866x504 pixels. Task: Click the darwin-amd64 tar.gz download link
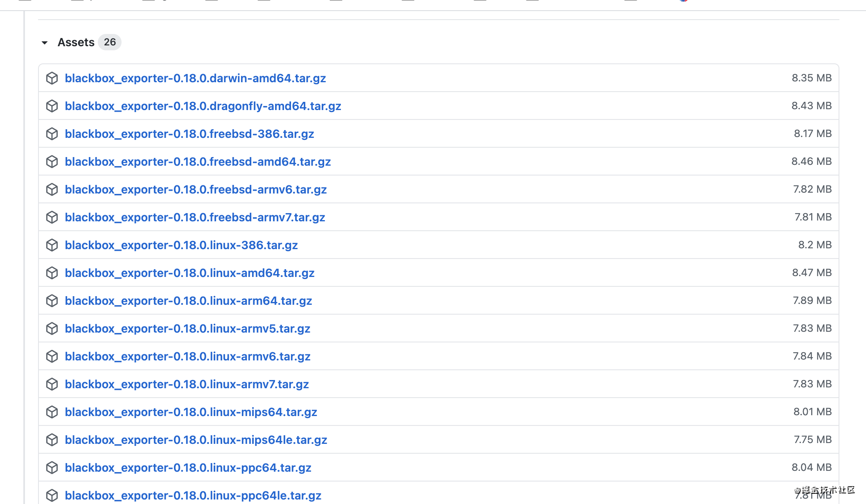coord(195,78)
